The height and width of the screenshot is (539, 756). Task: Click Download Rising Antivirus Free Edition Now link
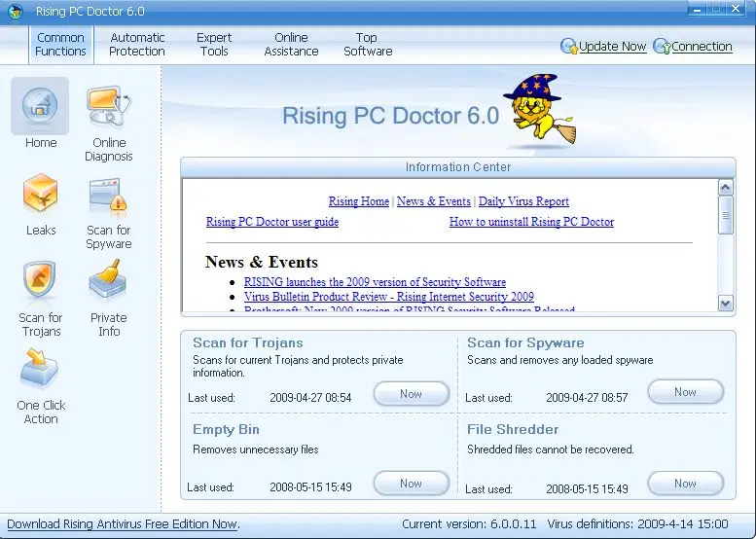point(123,524)
